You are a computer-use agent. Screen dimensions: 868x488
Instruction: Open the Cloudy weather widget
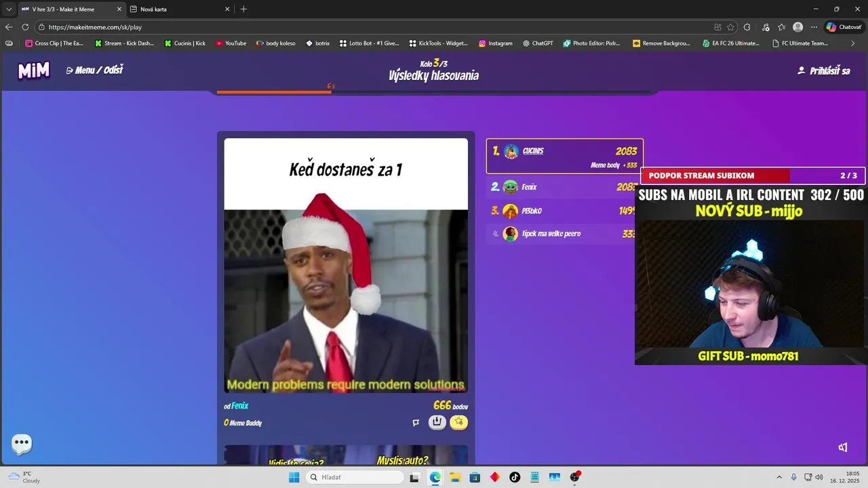point(24,477)
